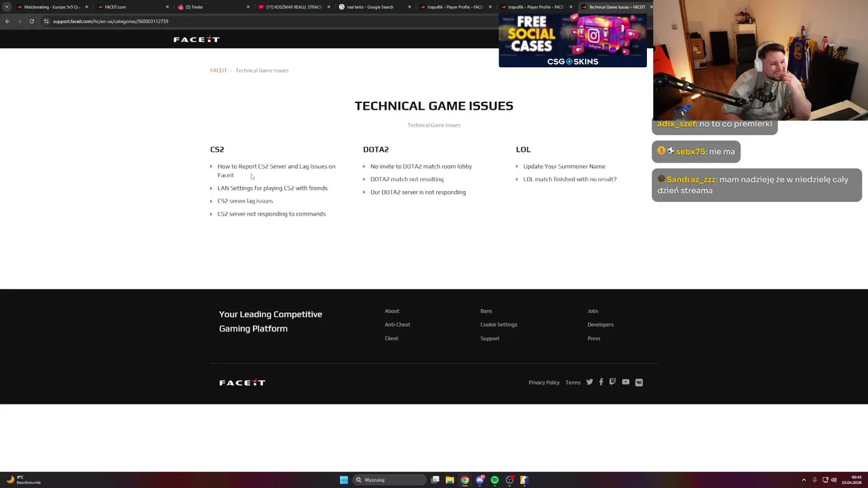Open Our DOTA2 server is not responding
This screenshot has height=488, width=868.
(418, 192)
